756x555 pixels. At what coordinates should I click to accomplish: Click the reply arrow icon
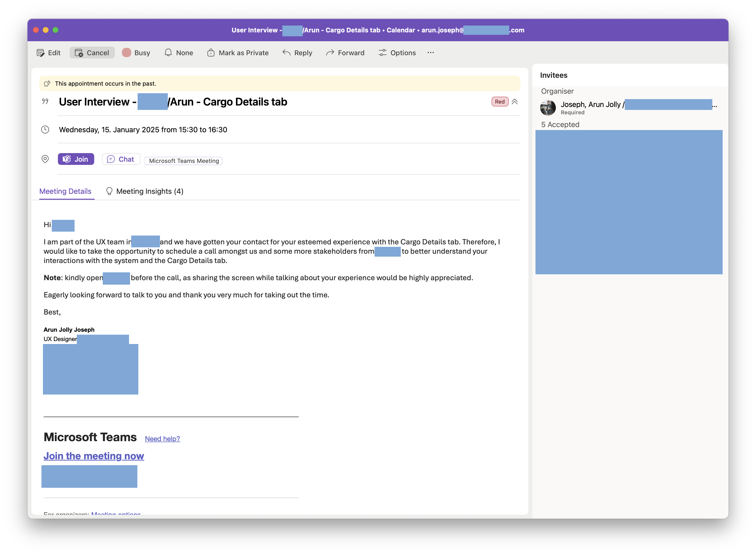point(287,53)
